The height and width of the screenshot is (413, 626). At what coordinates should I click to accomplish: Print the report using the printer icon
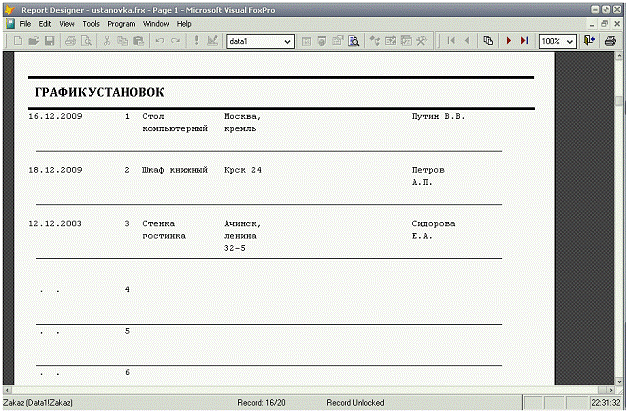(x=609, y=41)
